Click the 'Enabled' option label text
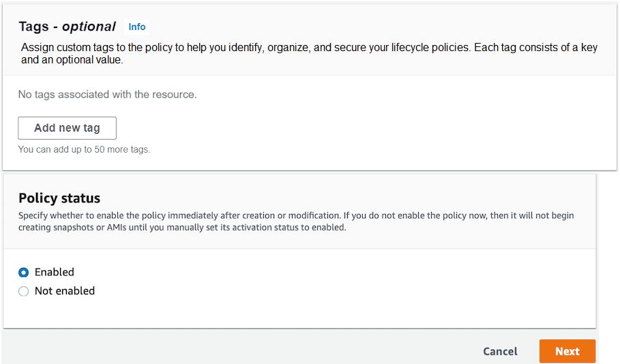Screen dimensions: 620x364 point(55,272)
